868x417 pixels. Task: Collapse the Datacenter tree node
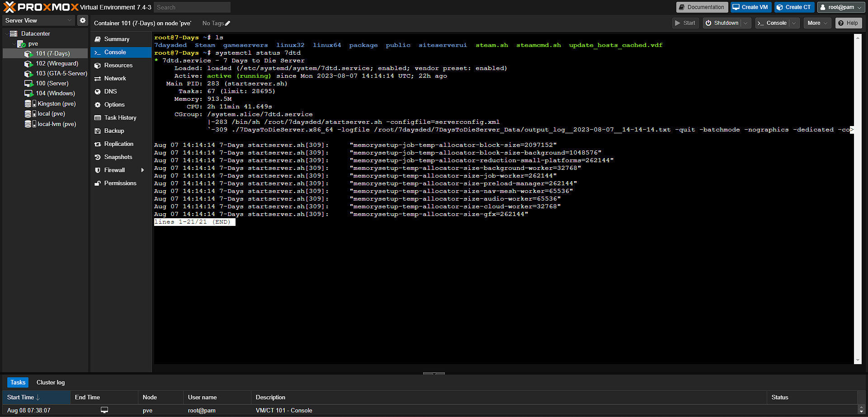coord(6,34)
